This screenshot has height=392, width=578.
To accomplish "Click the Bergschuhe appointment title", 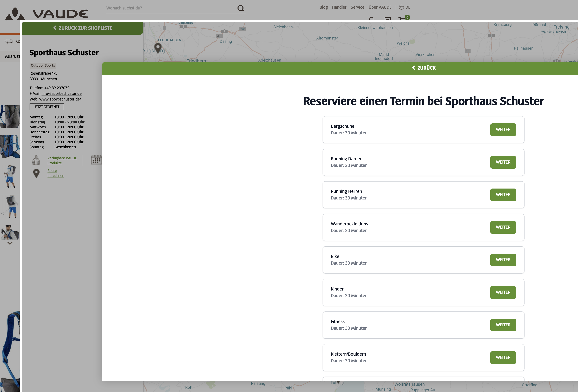I will point(342,126).
